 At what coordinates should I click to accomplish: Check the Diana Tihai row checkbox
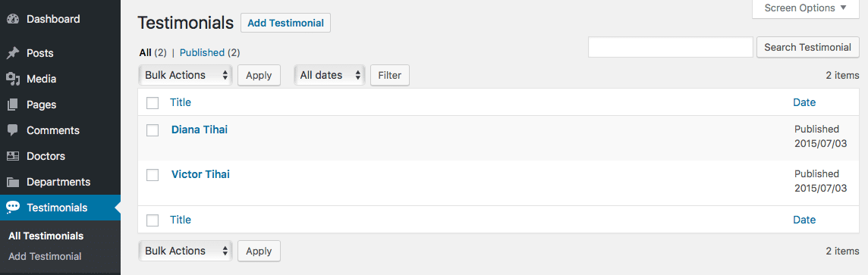click(x=153, y=130)
